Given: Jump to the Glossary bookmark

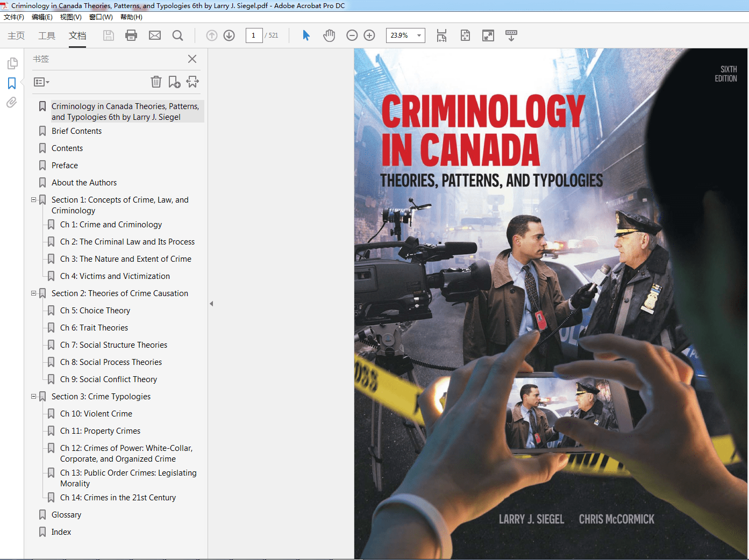Looking at the screenshot, I should click(67, 514).
